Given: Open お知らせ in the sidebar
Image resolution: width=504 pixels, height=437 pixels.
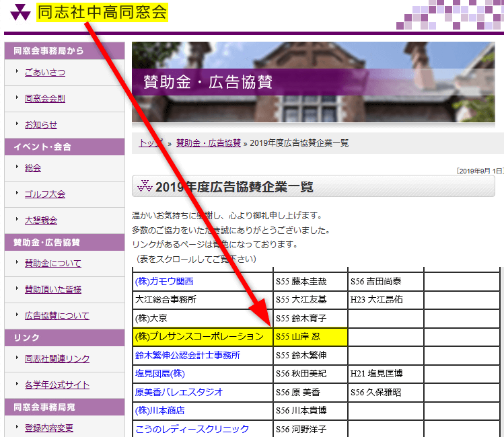Looking at the screenshot, I should pyautogui.click(x=41, y=124).
